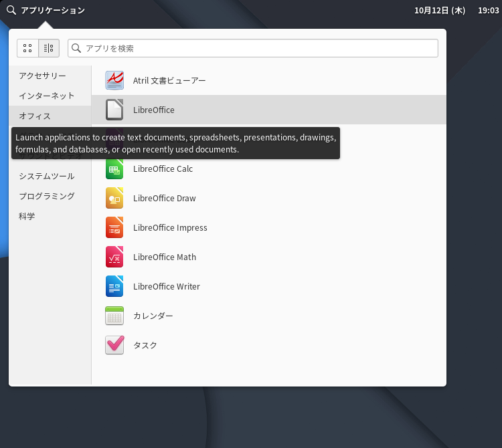Click the 19:03 clock in panel

(x=488, y=11)
